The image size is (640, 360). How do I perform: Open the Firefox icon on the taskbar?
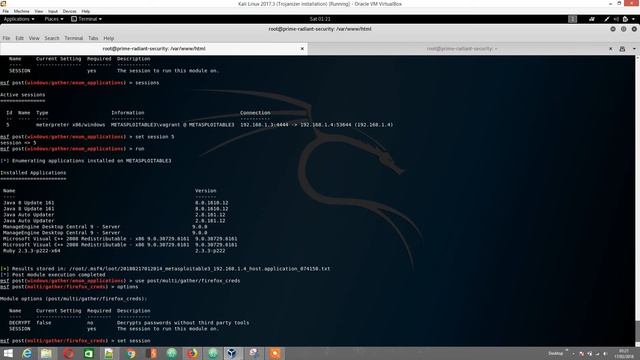pos(192,353)
